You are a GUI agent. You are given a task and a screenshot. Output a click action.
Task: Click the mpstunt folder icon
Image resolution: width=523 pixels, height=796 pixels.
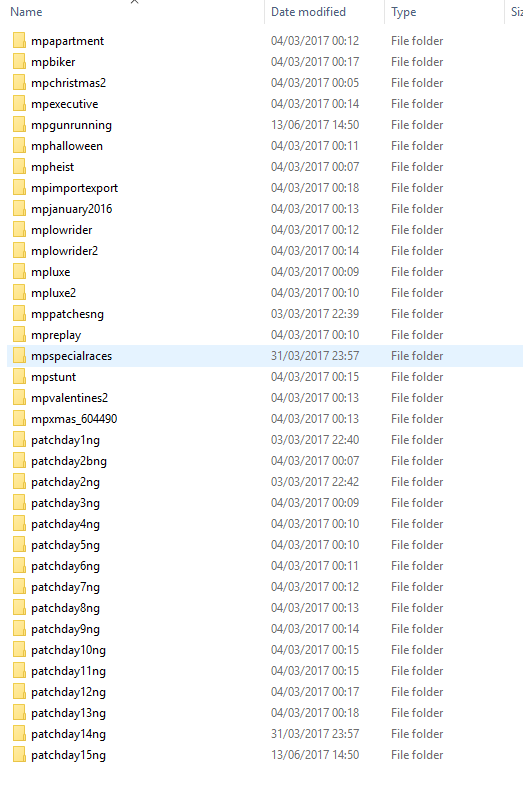pos(19,377)
